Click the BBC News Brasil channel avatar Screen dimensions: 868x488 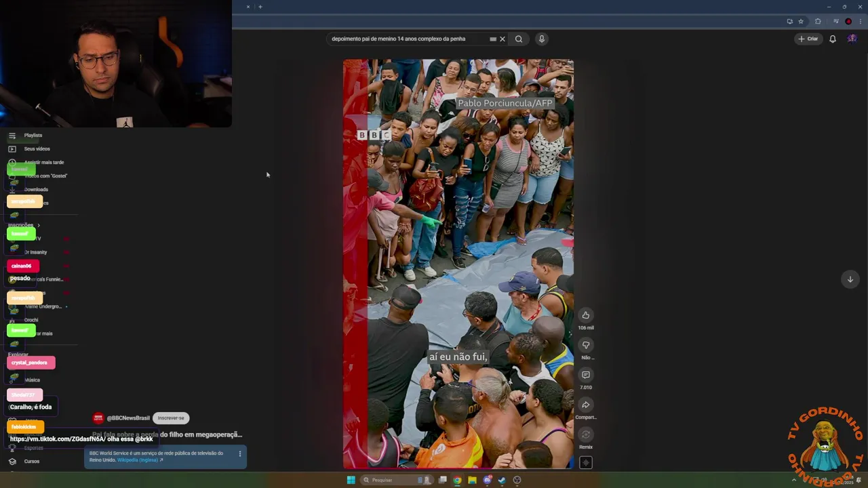[x=98, y=418]
